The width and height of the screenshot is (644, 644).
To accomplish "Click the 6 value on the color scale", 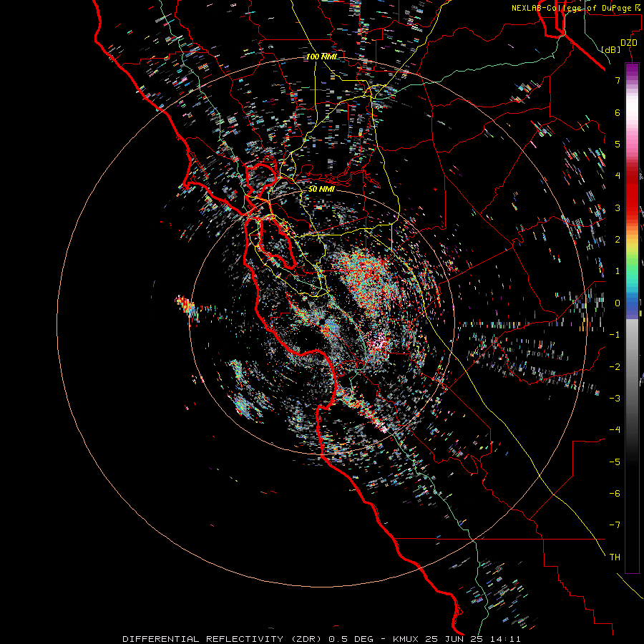I will coord(618,112).
